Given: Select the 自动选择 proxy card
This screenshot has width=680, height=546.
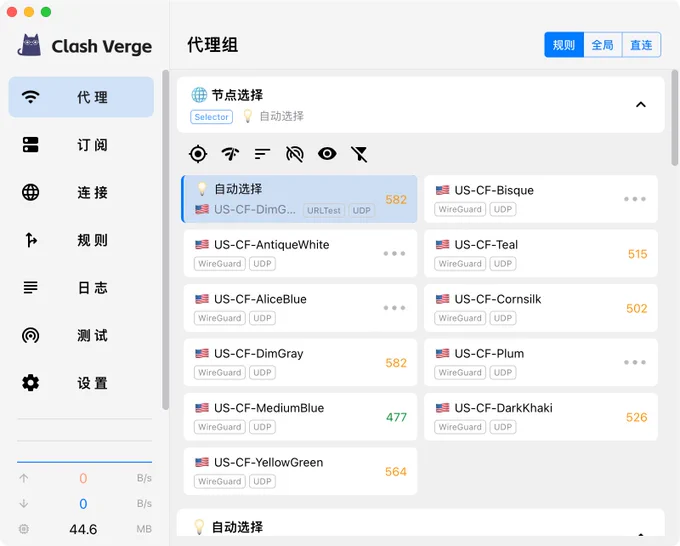Looking at the screenshot, I should [x=299, y=199].
